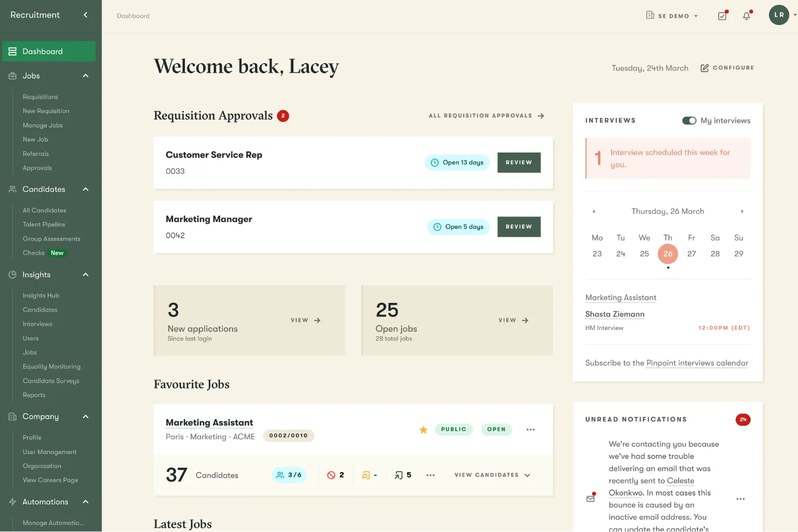Go to Insights Hub in the sidebar
The image size is (798, 532).
pos(41,296)
